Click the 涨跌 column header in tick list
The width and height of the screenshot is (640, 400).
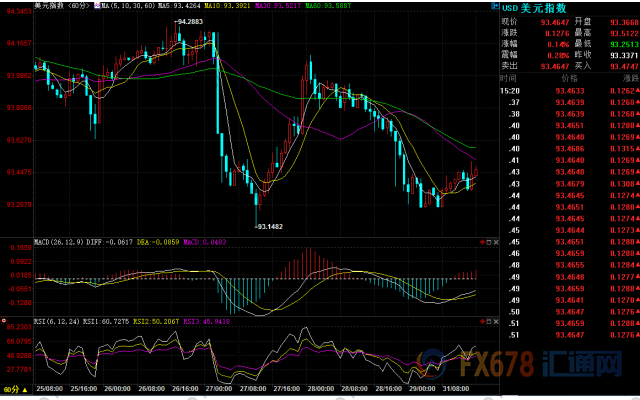(626, 77)
